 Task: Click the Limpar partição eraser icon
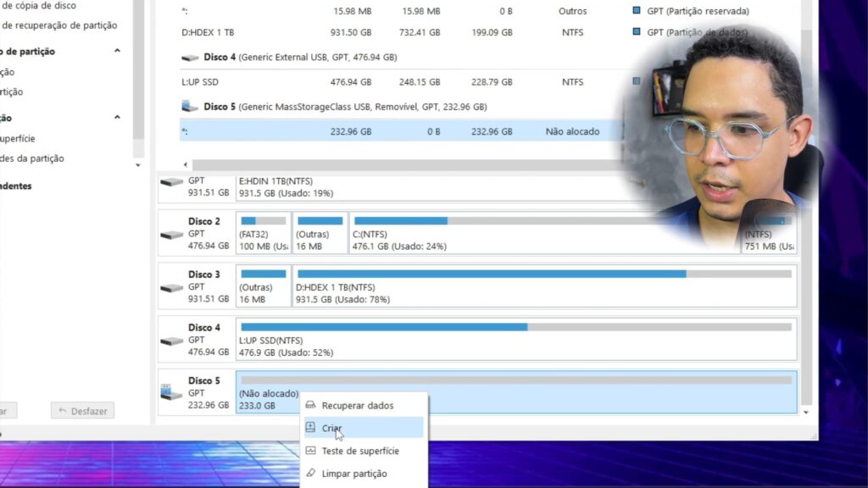coord(310,473)
